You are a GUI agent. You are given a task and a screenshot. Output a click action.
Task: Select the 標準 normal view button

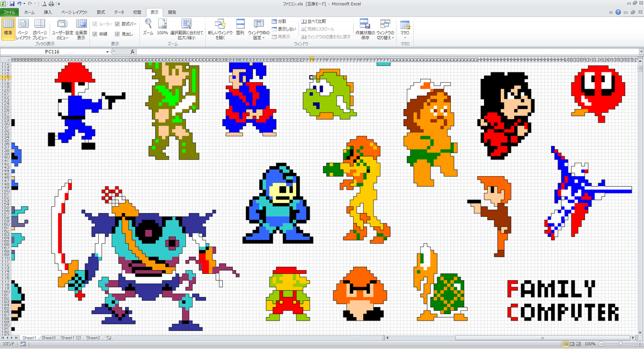click(x=8, y=28)
